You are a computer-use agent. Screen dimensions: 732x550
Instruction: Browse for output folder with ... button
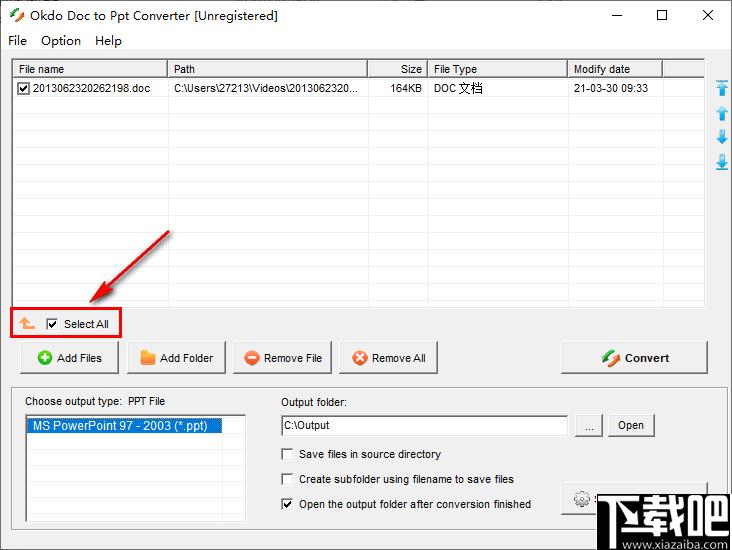coord(589,425)
